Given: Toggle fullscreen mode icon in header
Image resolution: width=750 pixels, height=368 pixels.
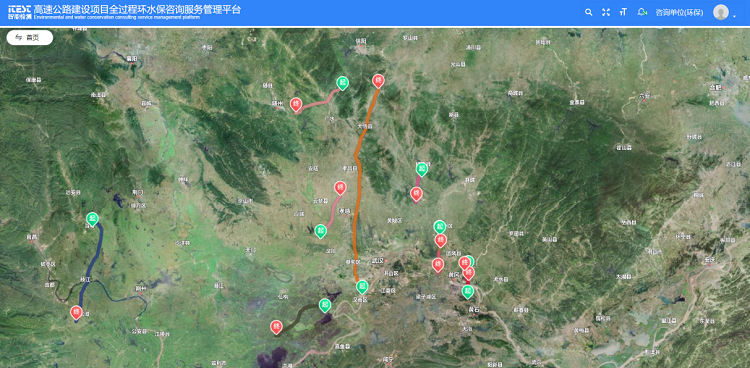Looking at the screenshot, I should [606, 12].
